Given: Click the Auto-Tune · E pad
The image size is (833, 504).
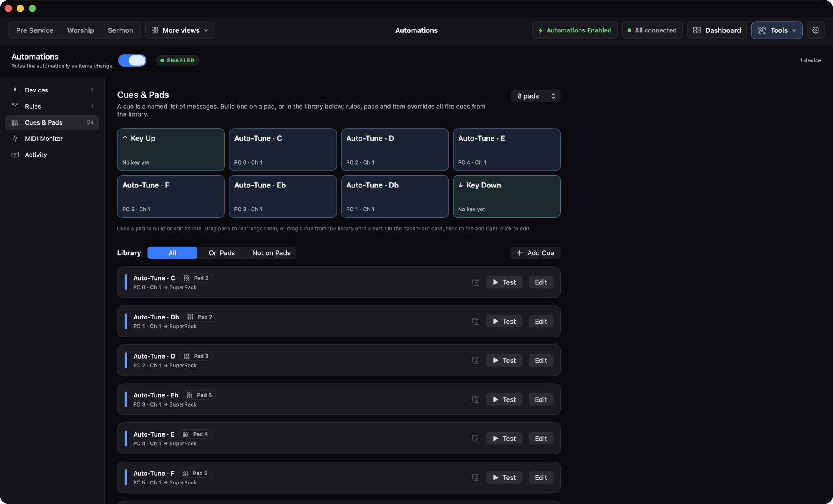Looking at the screenshot, I should click(x=506, y=150).
